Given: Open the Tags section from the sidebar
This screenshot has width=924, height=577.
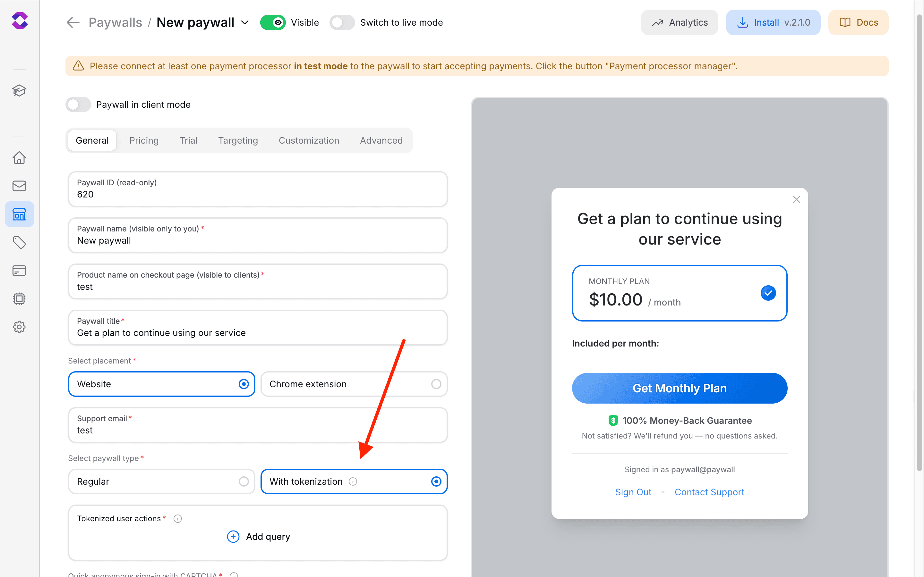Looking at the screenshot, I should (x=19, y=242).
